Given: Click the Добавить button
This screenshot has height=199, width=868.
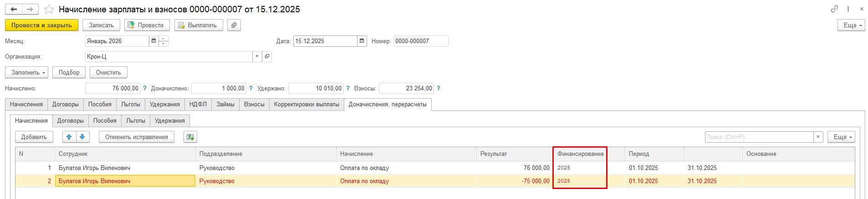Looking at the screenshot, I should (x=34, y=137).
